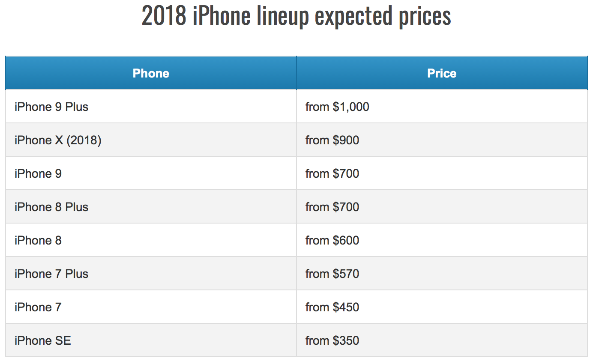593x364 pixels.
Task: Select the iPhone 8 Plus name cell
Action: [x=51, y=207]
